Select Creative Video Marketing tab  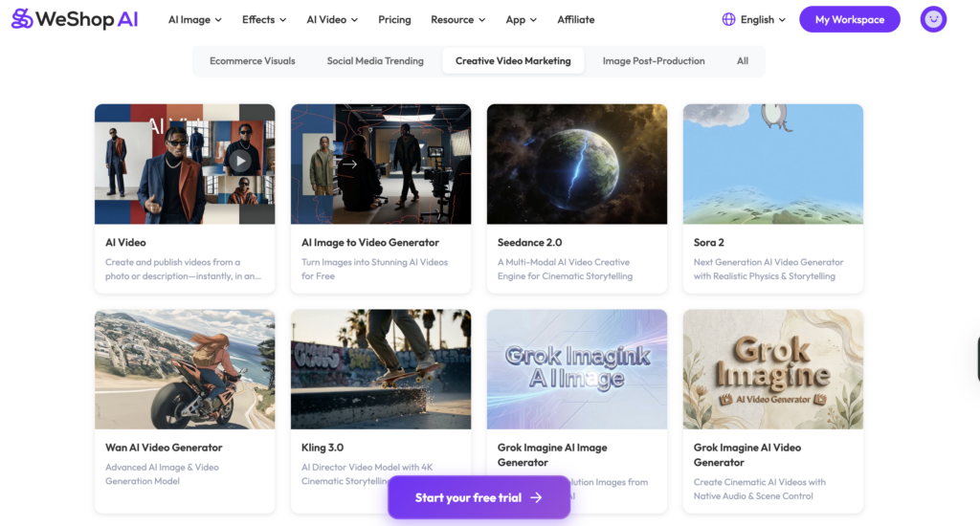pos(513,60)
